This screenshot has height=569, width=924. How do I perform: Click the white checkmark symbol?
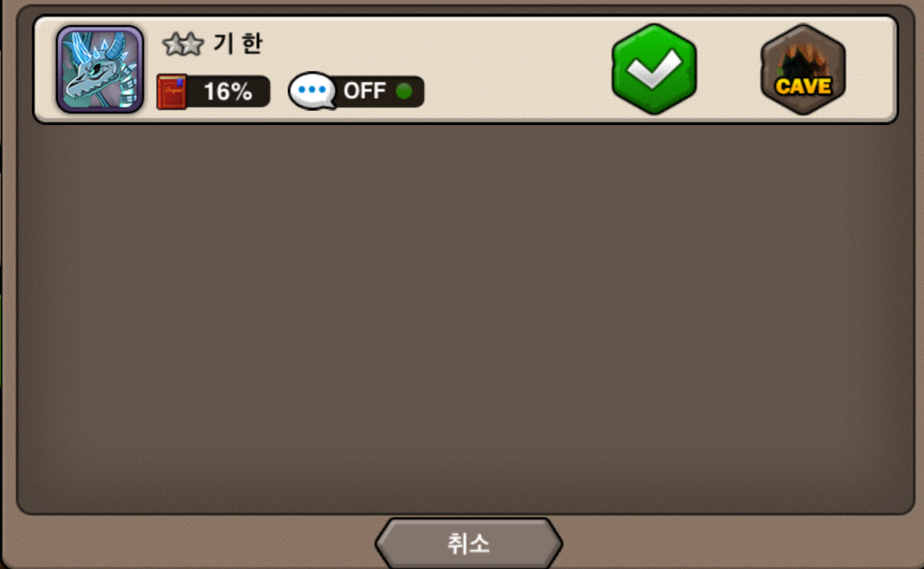(654, 69)
